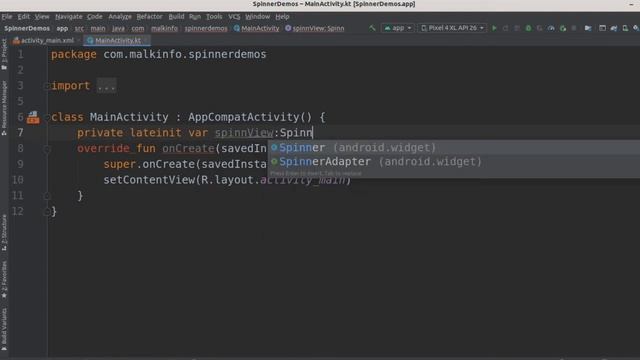Open the Help menu
Image resolution: width=640 pixels, height=360 pixels.
point(282,17)
